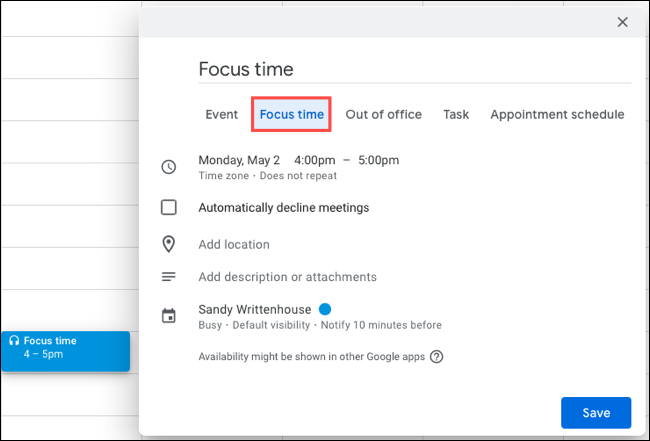Click the clock icon beside the date
The height and width of the screenshot is (441, 650).
coord(169,167)
